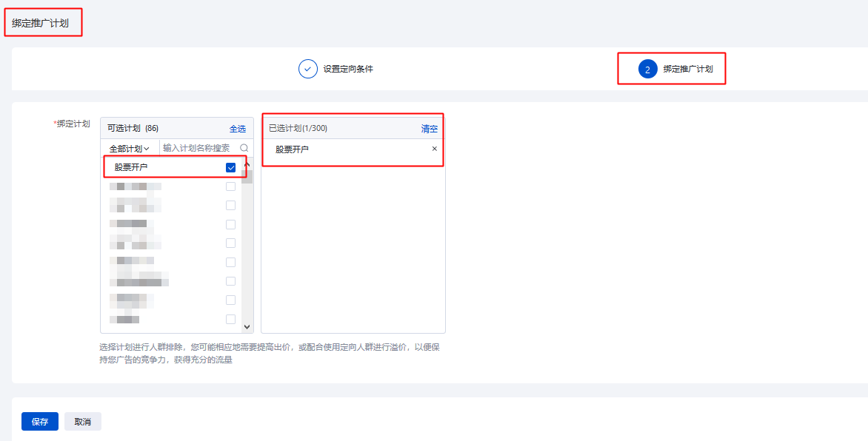Uncheck the 股票开户 checkbox
Screen dimensions: 868x441
pos(231,168)
